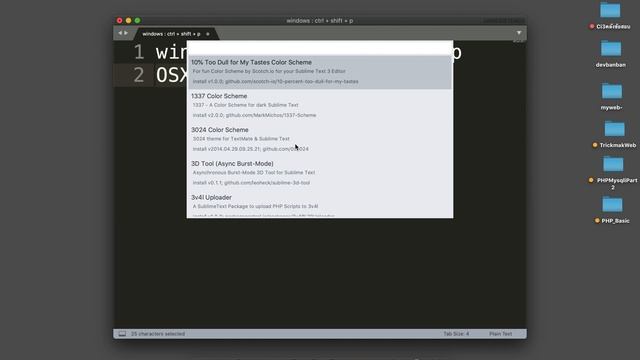The height and width of the screenshot is (360, 640).
Task: Click line number 2 in the gutter
Action: click(x=139, y=75)
